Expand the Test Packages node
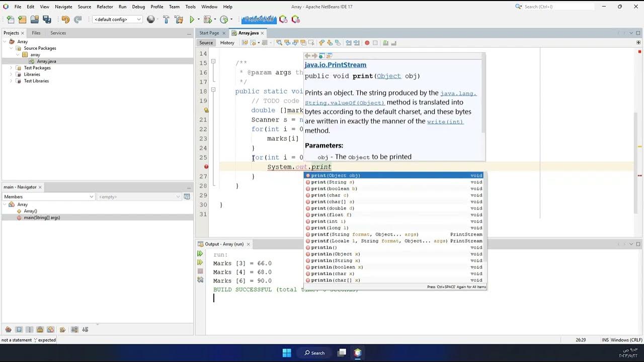 [x=11, y=68]
